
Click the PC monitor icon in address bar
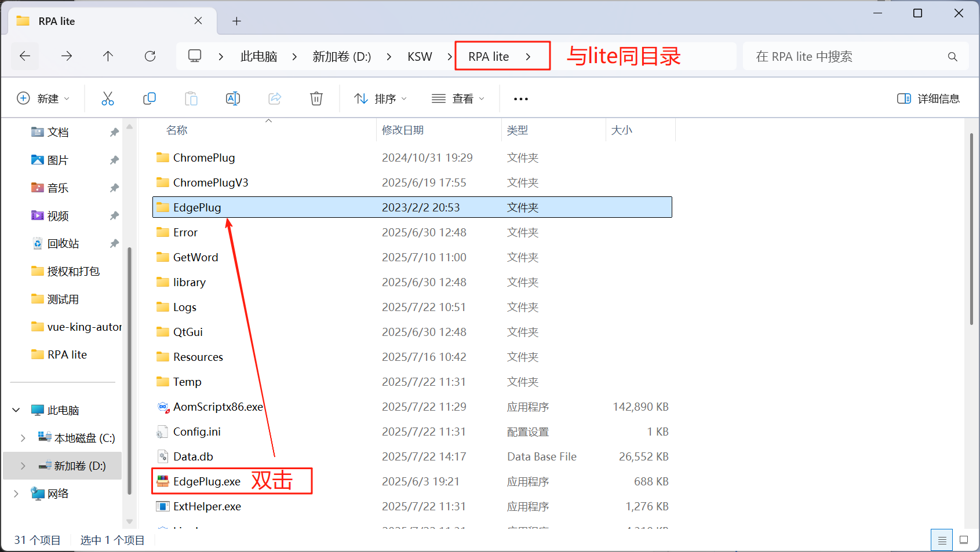click(x=195, y=56)
